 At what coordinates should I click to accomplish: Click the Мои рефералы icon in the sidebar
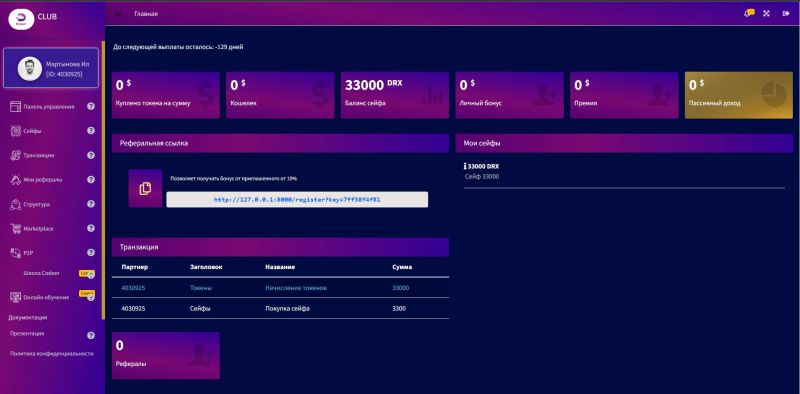click(15, 180)
